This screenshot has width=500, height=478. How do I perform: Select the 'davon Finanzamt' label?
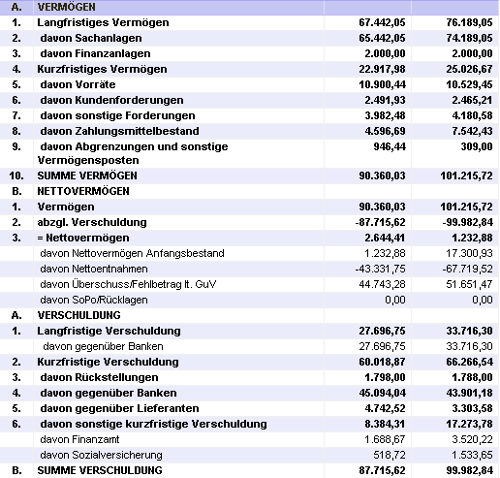[79, 439]
